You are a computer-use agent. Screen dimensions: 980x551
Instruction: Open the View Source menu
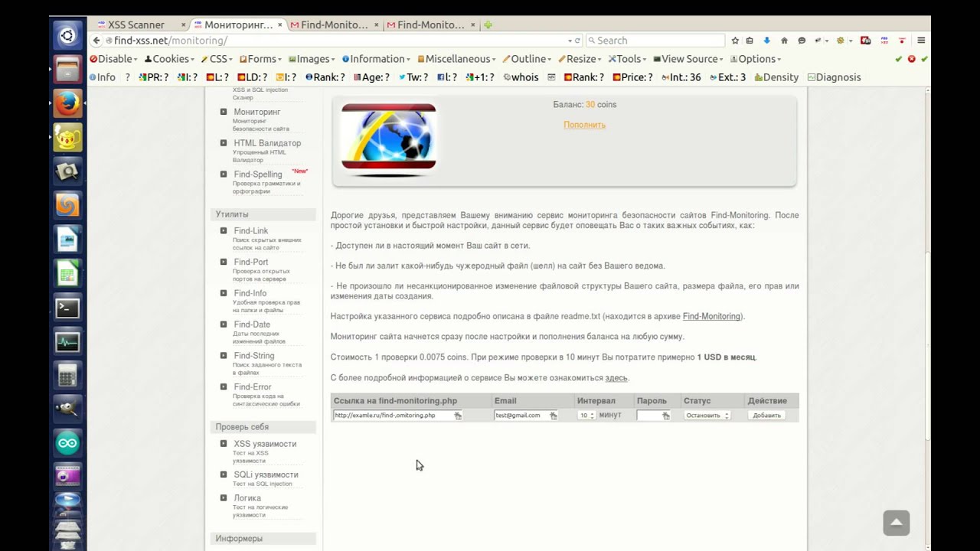point(689,59)
